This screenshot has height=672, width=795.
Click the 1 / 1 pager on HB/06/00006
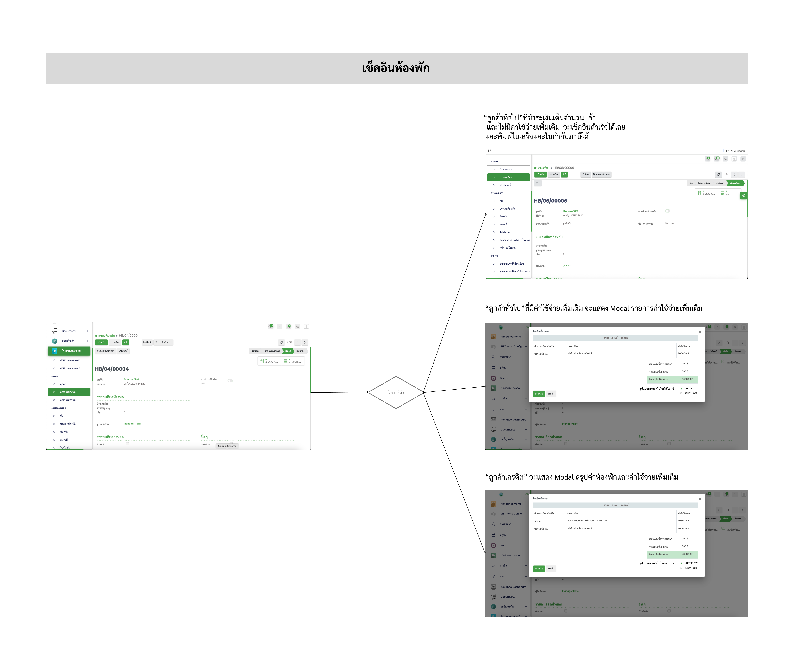pos(726,175)
